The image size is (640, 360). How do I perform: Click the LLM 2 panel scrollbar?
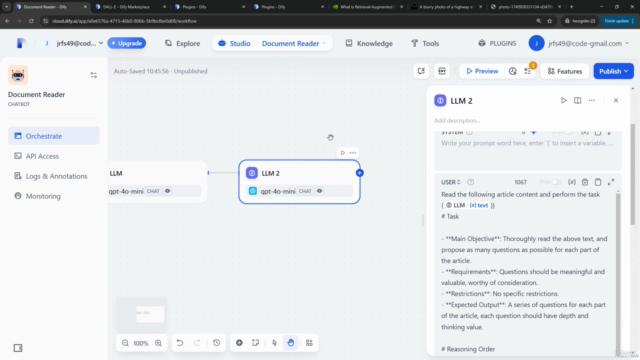tap(632, 173)
